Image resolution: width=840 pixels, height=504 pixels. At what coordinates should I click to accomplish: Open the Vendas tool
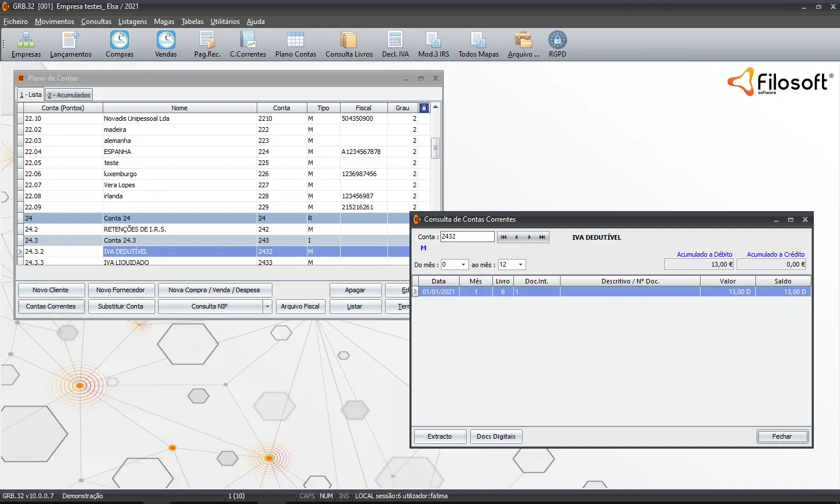(165, 44)
